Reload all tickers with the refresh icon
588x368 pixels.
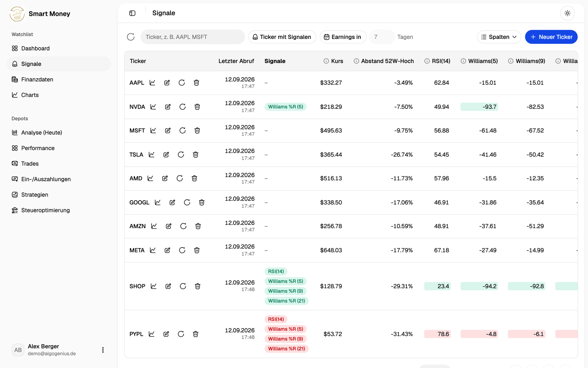point(131,37)
